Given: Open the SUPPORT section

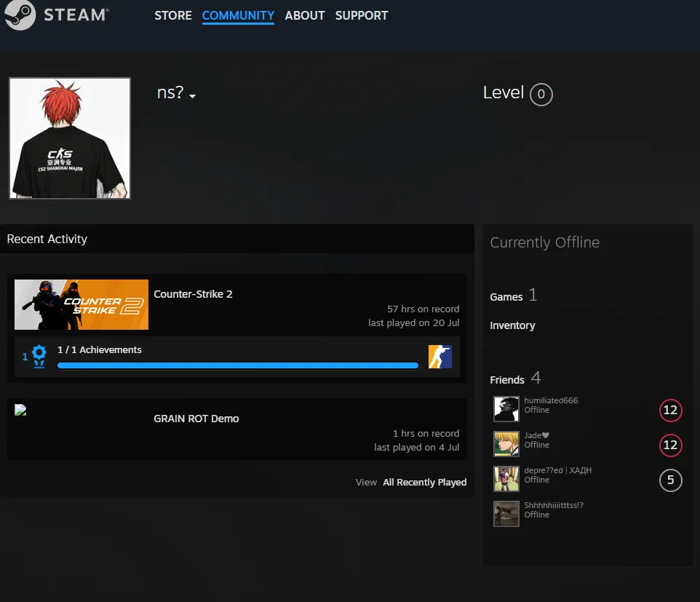Looking at the screenshot, I should pyautogui.click(x=362, y=15).
